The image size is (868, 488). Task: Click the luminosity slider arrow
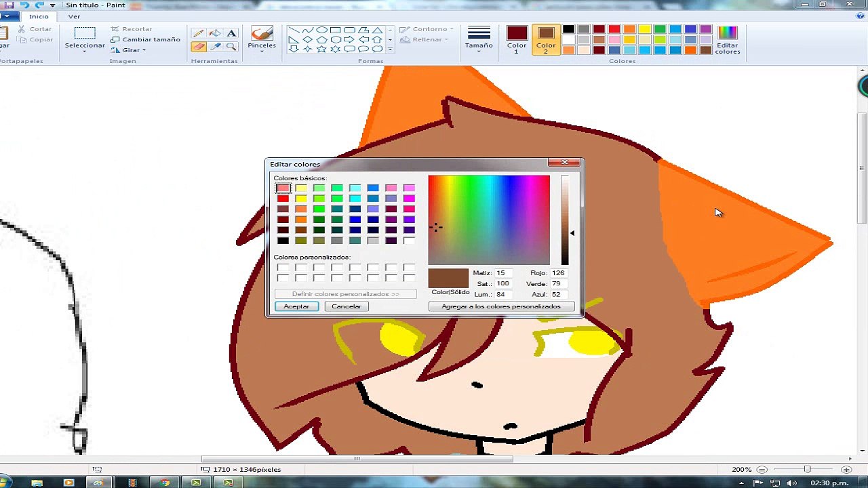click(x=572, y=233)
